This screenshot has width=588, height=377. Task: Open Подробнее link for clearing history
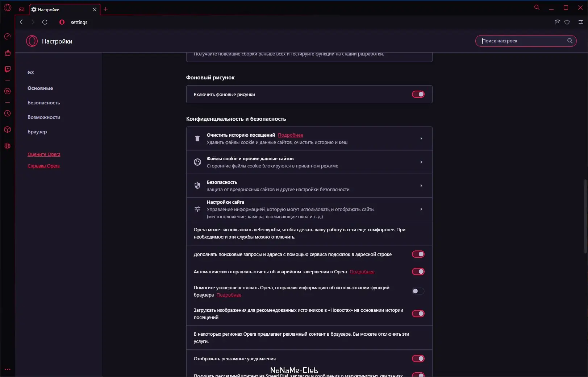click(x=291, y=135)
